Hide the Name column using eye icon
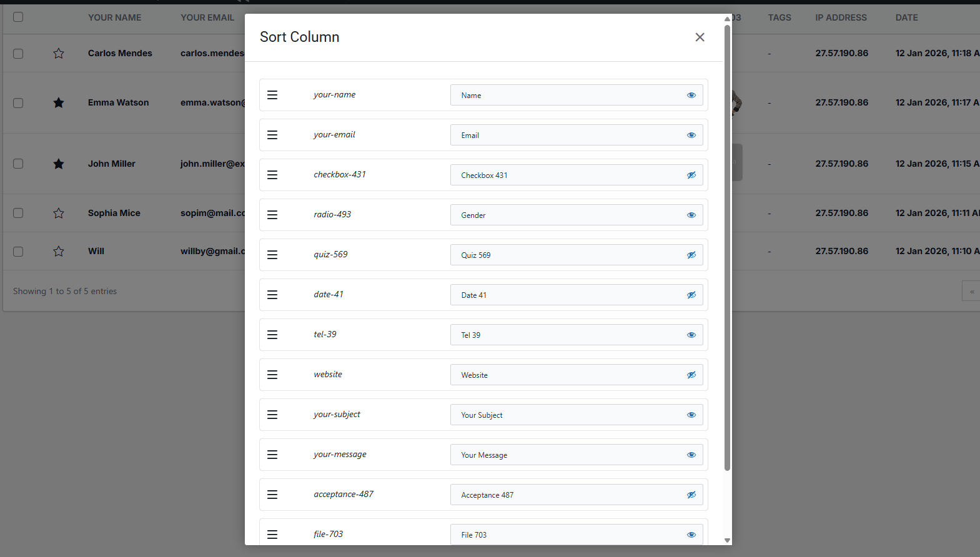The height and width of the screenshot is (557, 980). pyautogui.click(x=691, y=96)
